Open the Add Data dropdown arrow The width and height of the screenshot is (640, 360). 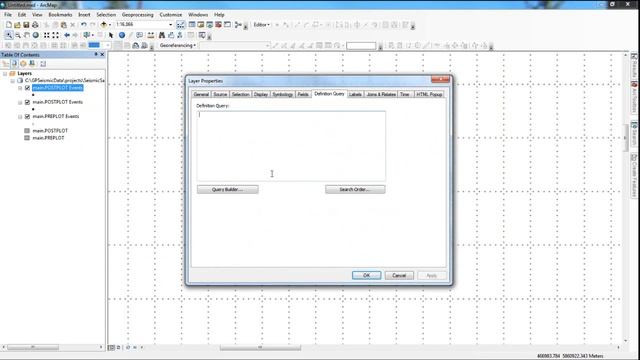109,25
